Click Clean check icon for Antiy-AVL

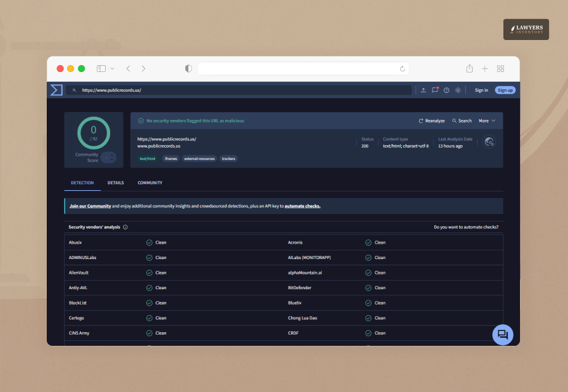click(150, 288)
